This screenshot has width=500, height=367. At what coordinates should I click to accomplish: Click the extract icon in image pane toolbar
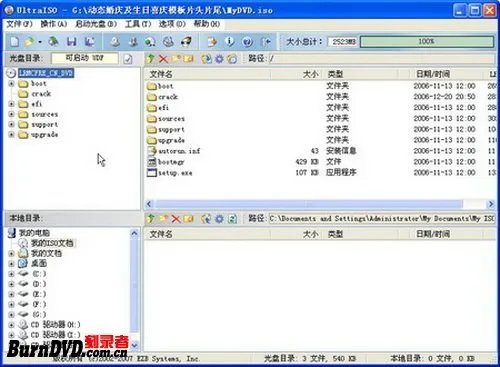click(x=207, y=59)
